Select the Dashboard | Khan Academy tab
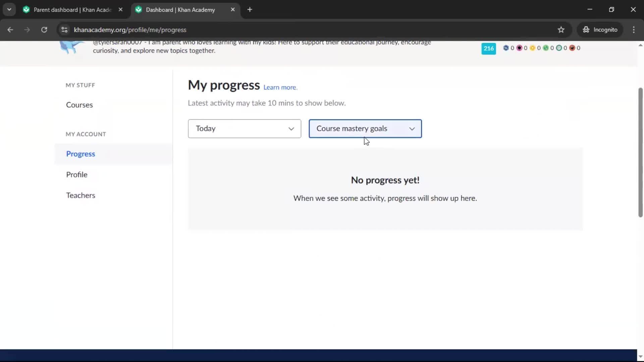This screenshot has height=362, width=644. tap(180, 10)
